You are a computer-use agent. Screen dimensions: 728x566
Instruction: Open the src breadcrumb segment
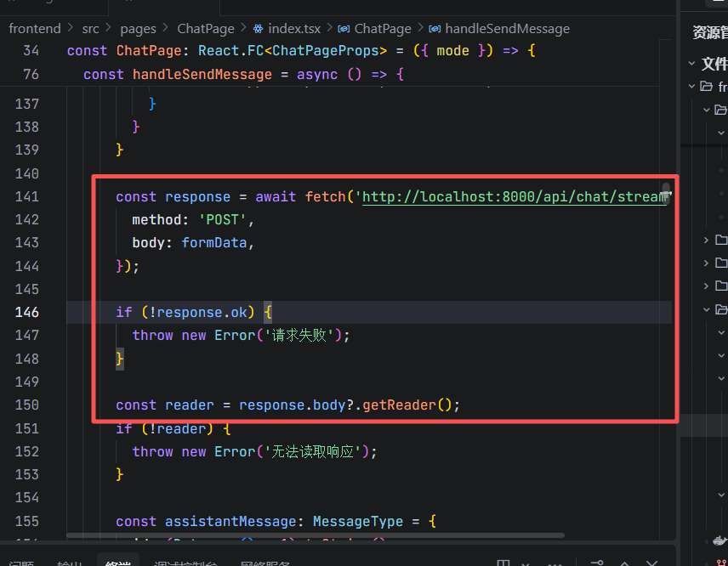click(x=90, y=29)
